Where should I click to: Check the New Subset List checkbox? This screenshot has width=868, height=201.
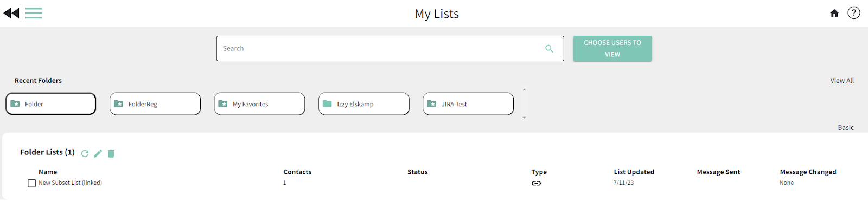(x=31, y=183)
